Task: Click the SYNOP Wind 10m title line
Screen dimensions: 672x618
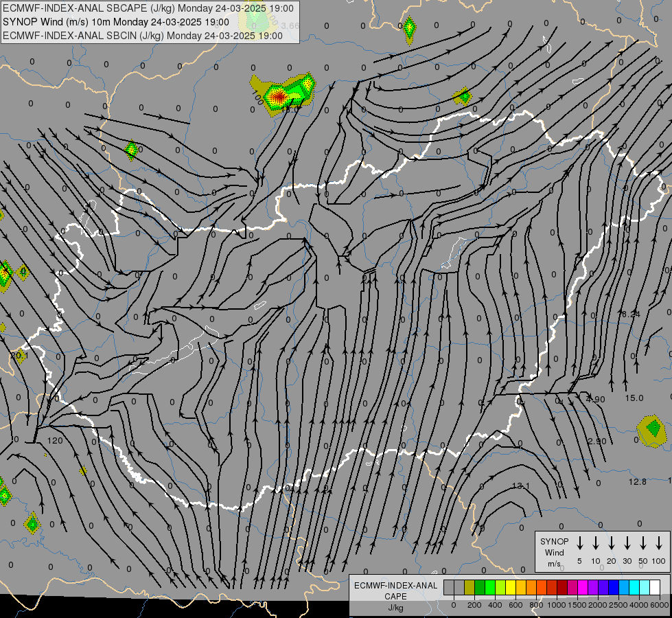Action: (x=116, y=22)
